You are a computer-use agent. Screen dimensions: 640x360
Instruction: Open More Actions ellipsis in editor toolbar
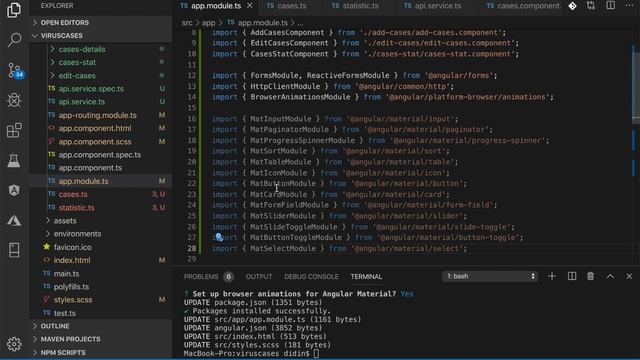pyautogui.click(x=629, y=6)
